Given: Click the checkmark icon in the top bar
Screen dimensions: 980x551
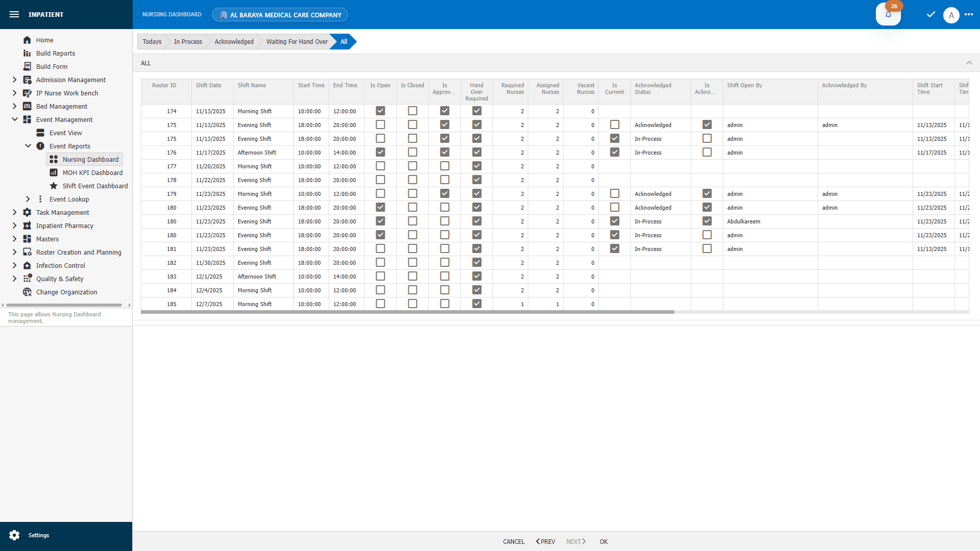Looking at the screenshot, I should [930, 14].
